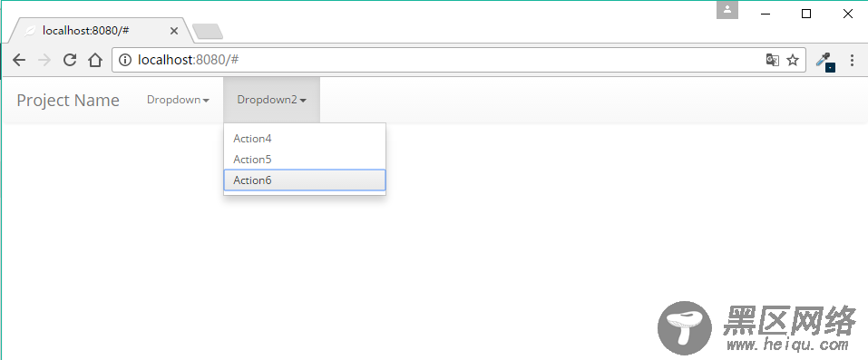
Task: Open a new browser tab
Action: 208,32
